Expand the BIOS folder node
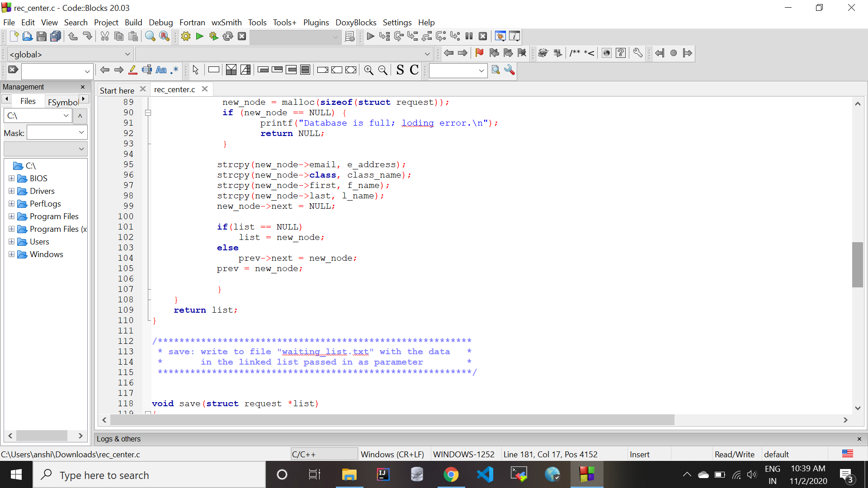The image size is (868, 488). click(11, 178)
